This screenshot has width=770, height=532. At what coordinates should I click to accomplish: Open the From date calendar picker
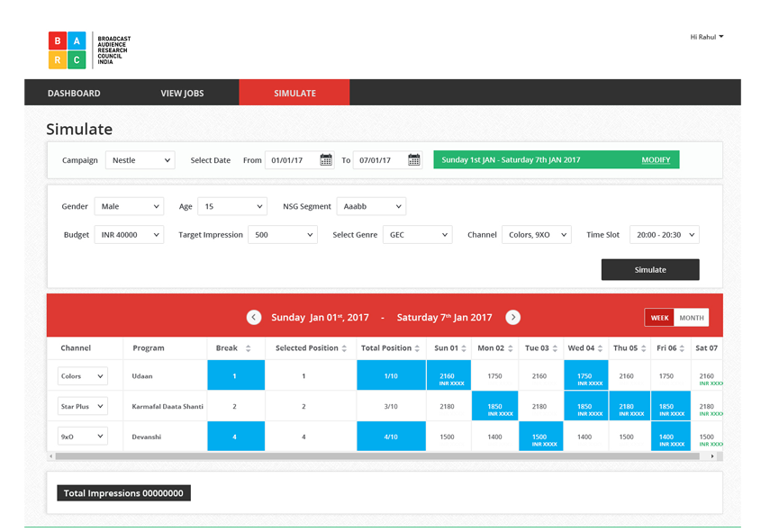[x=326, y=160]
